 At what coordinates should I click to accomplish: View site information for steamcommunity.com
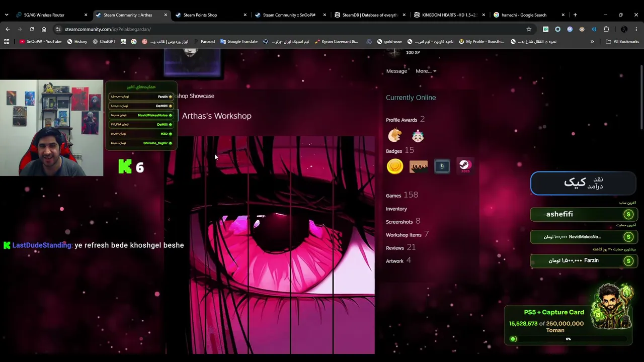pos(58,29)
